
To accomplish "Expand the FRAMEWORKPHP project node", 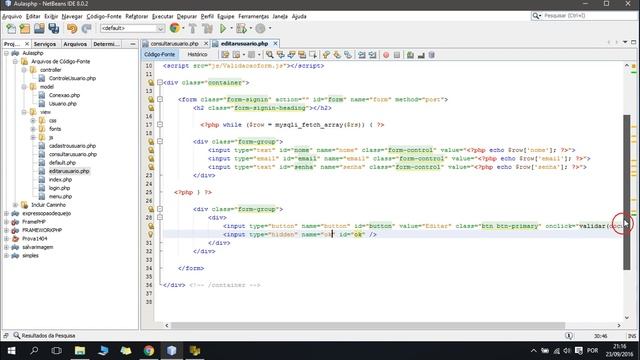I will coord(7,230).
